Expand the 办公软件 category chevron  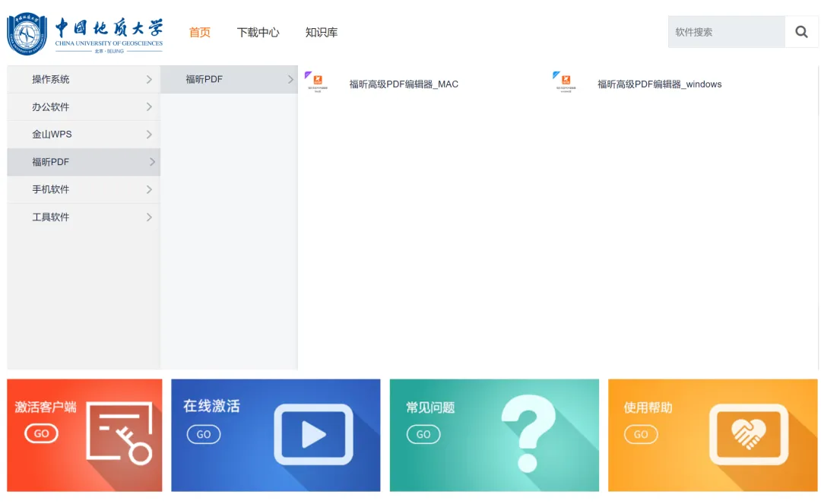coord(149,106)
